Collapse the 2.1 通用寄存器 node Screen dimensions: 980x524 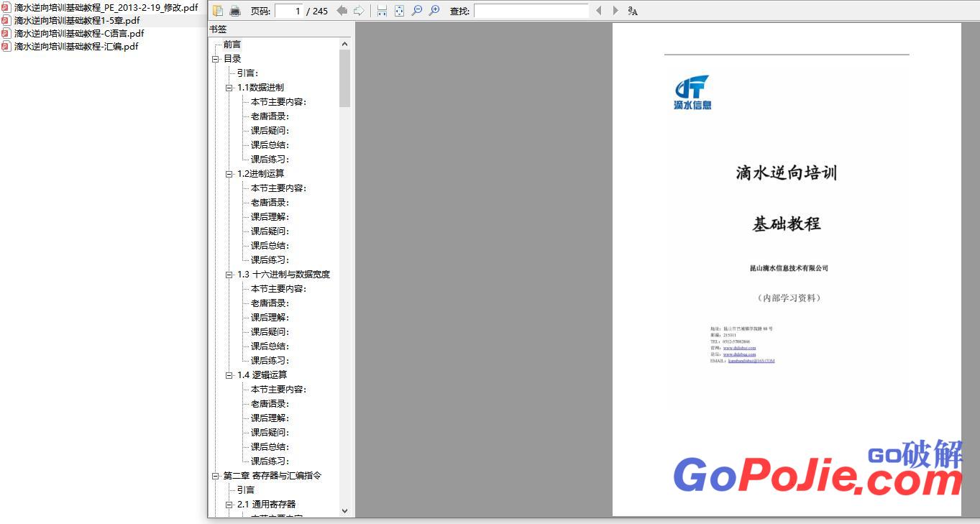(229, 505)
